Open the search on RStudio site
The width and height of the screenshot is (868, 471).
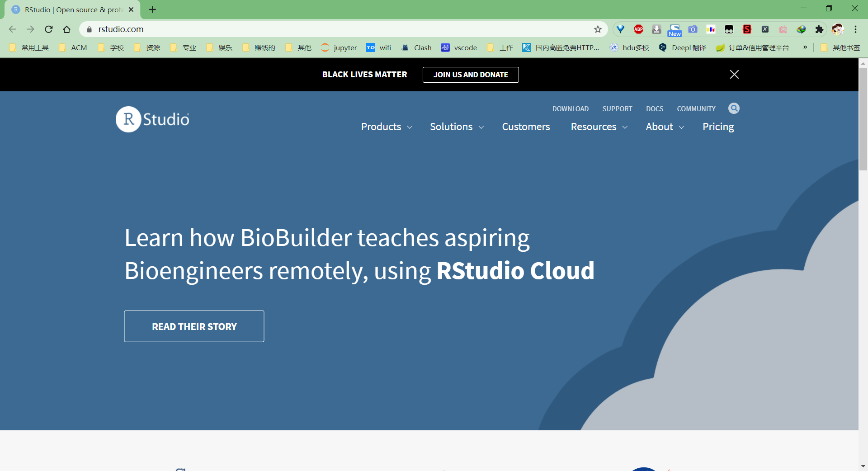734,108
